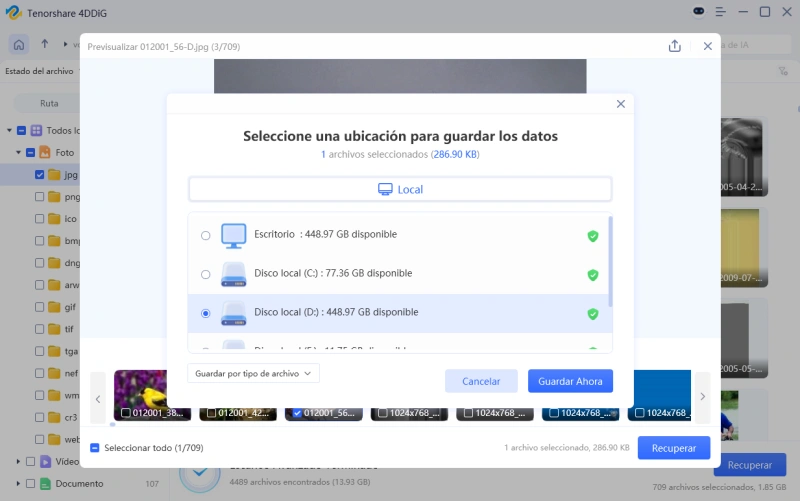Click the Tenorshare 4DDiG logo

point(13,12)
